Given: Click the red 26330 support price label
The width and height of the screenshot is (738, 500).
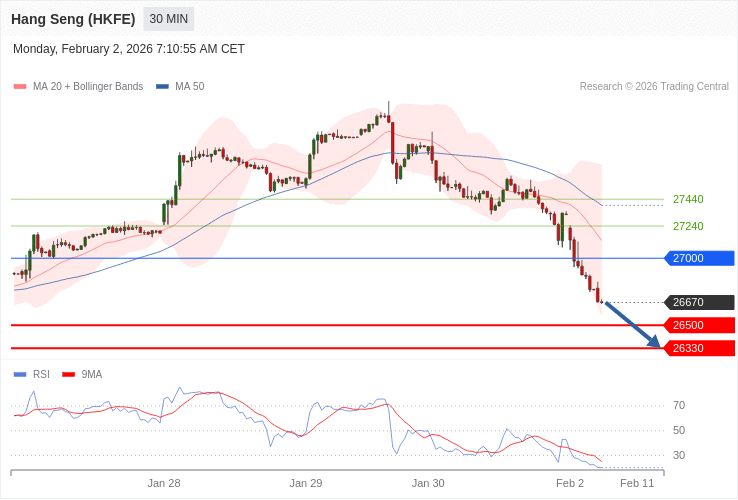Looking at the screenshot, I should coord(699,348).
